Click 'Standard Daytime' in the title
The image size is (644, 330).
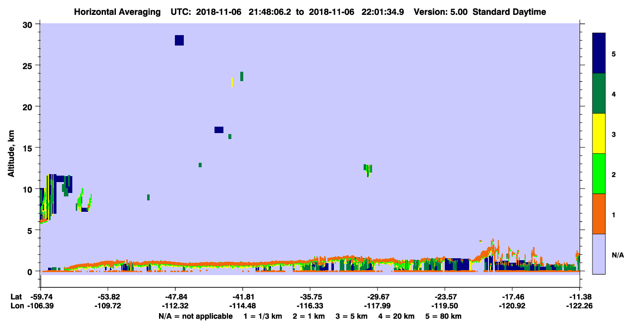click(509, 12)
